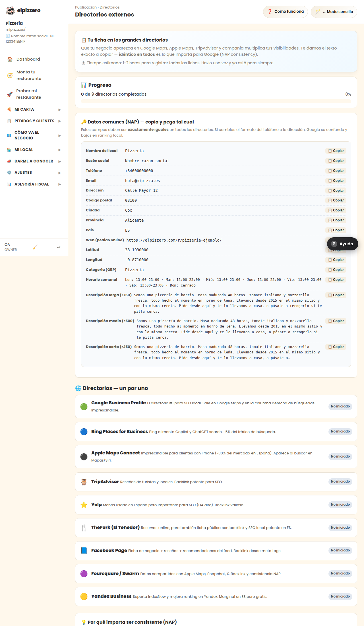Expand the AJUSTES section arrow
The image size is (364, 626).
60,173
